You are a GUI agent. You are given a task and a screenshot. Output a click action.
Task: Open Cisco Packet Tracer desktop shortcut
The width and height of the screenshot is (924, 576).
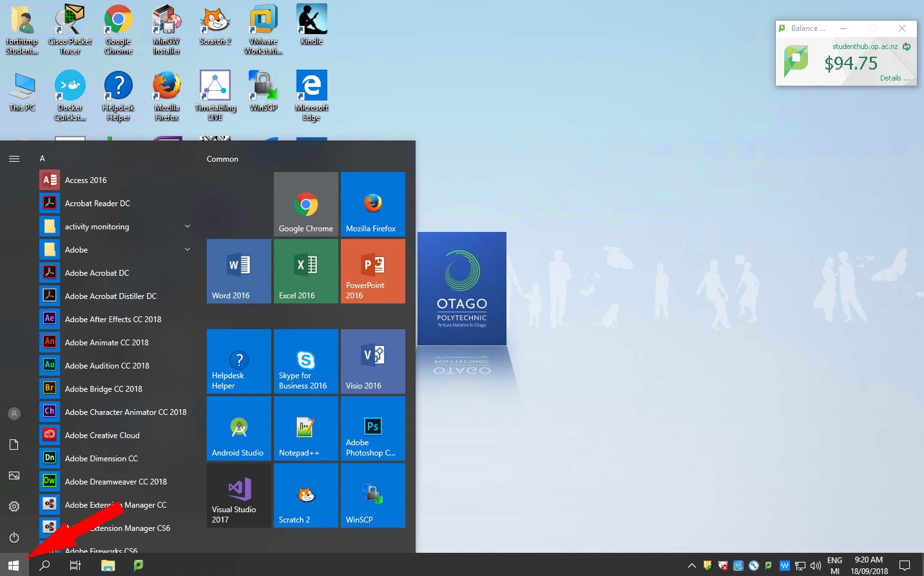(x=70, y=30)
